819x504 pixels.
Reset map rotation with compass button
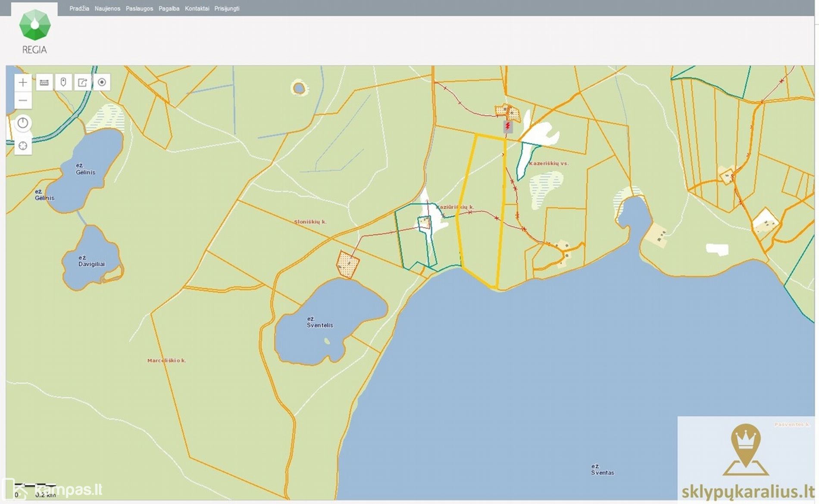pos(23,123)
